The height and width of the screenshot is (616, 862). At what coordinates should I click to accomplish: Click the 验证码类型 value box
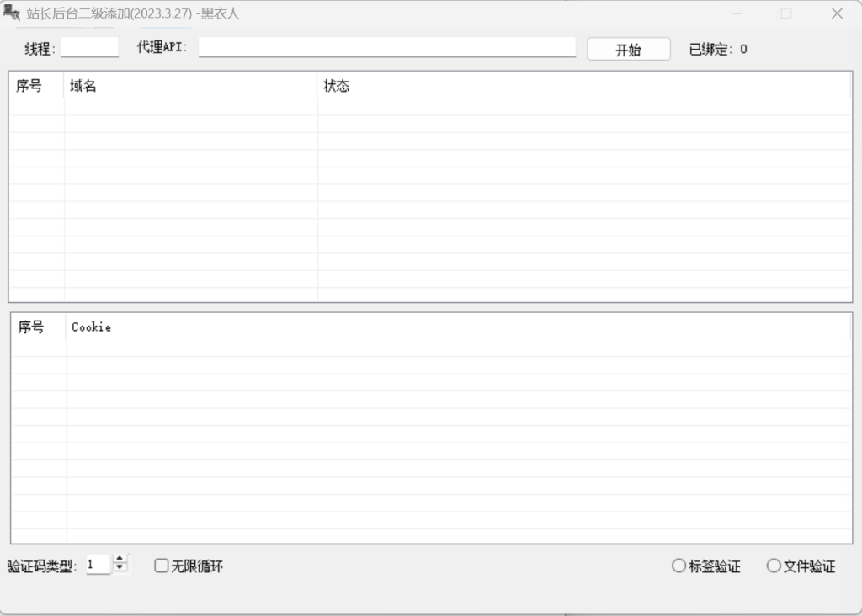point(99,564)
